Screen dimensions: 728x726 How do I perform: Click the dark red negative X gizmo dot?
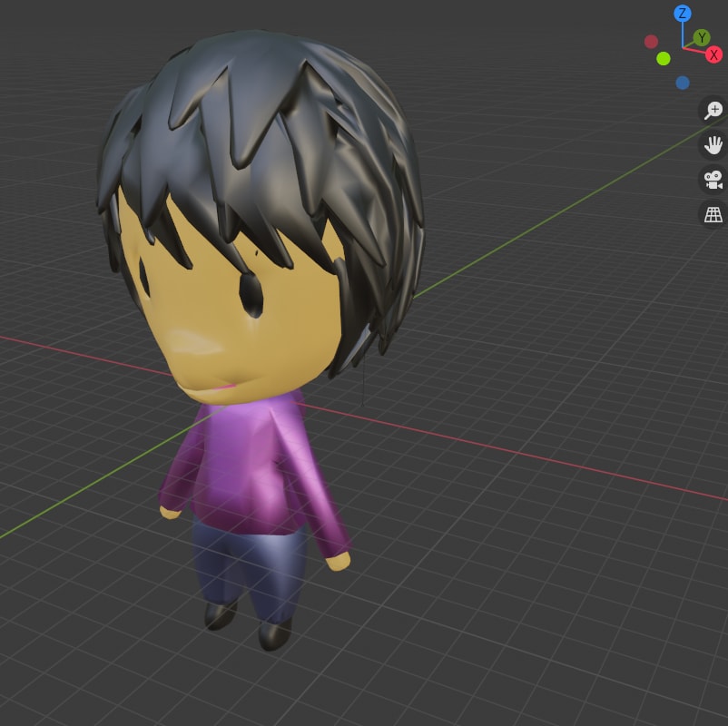pos(651,42)
